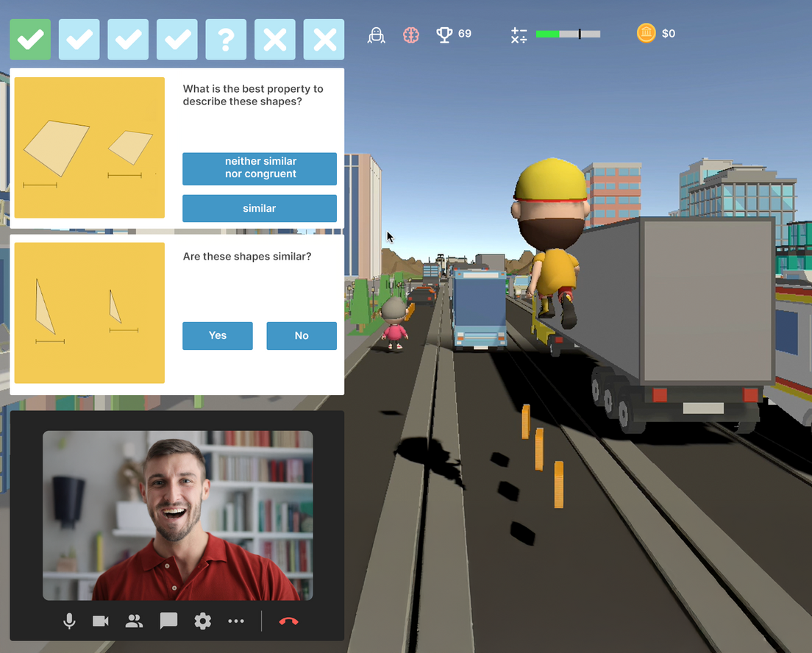The image size is (812, 653).
Task: Select the question mark progress box
Action: (226, 40)
